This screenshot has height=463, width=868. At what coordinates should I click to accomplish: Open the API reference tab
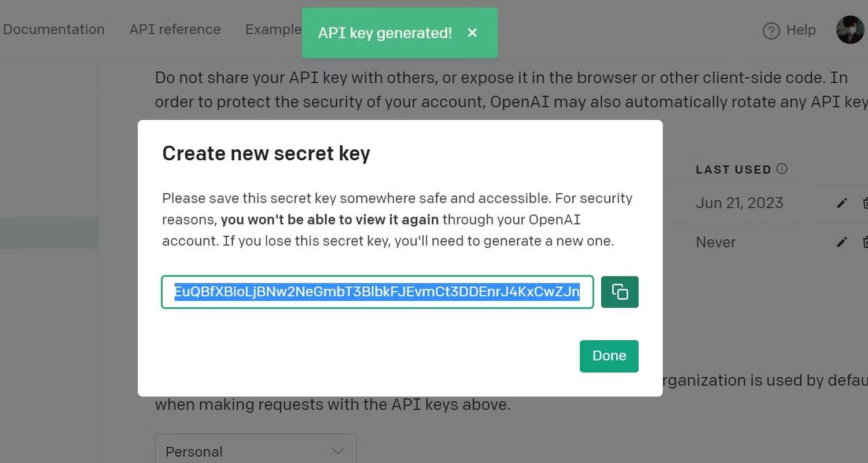pyautogui.click(x=175, y=30)
